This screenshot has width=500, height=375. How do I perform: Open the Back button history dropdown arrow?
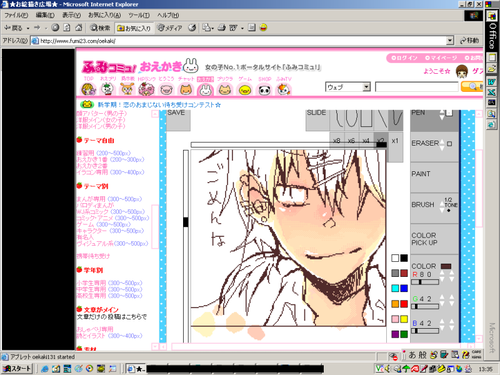point(28,28)
